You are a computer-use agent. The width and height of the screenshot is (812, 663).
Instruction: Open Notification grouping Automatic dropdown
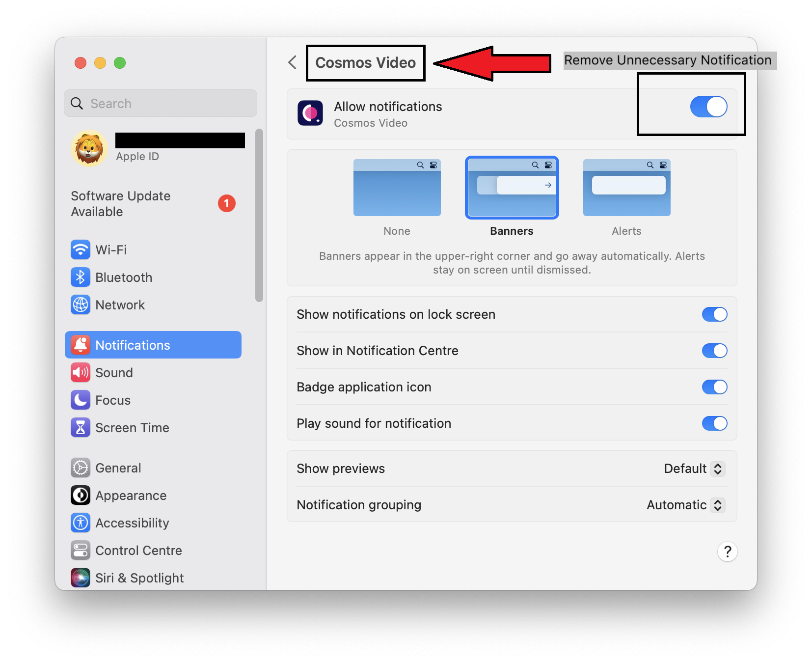click(x=686, y=505)
